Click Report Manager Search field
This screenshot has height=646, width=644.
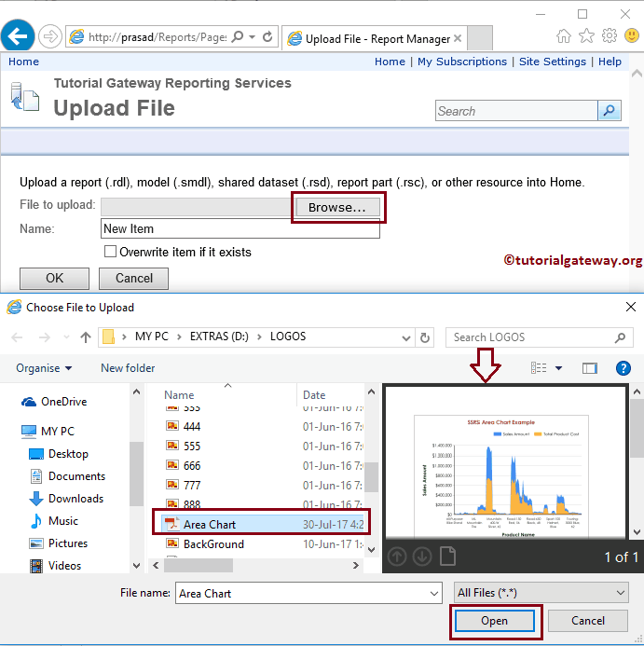tap(516, 110)
